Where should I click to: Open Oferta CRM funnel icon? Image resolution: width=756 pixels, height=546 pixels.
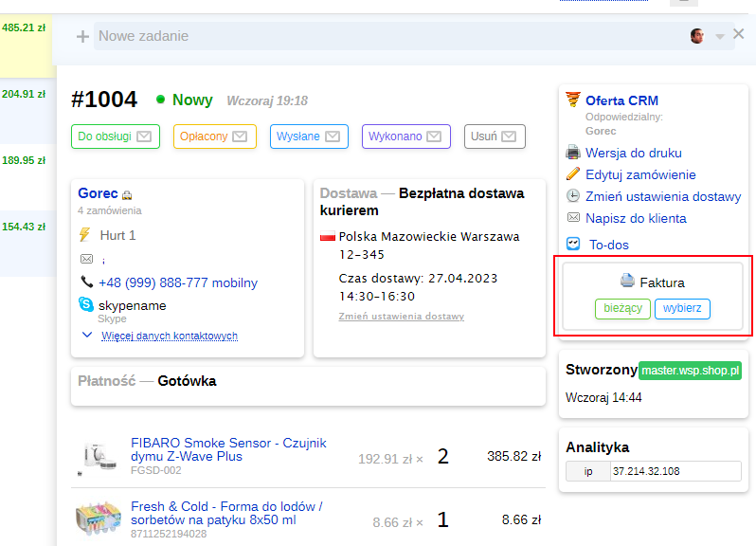coord(572,100)
